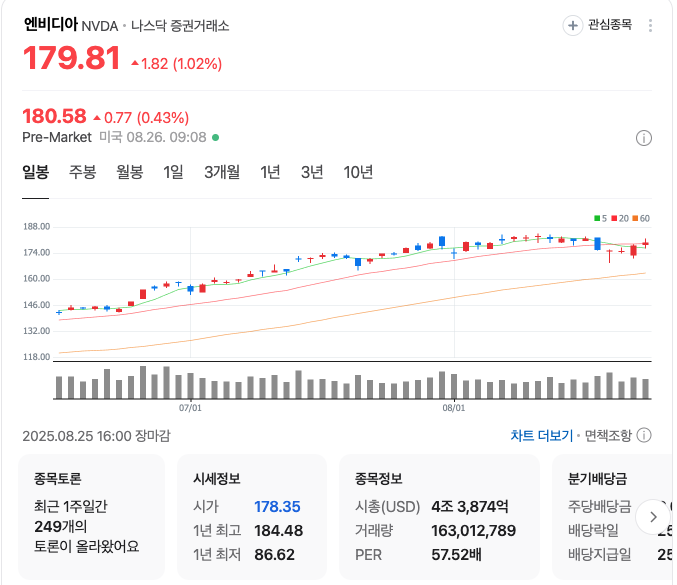Click the 나스닥 증권거래소 exchange label
677x585 pixels.
pos(180,26)
